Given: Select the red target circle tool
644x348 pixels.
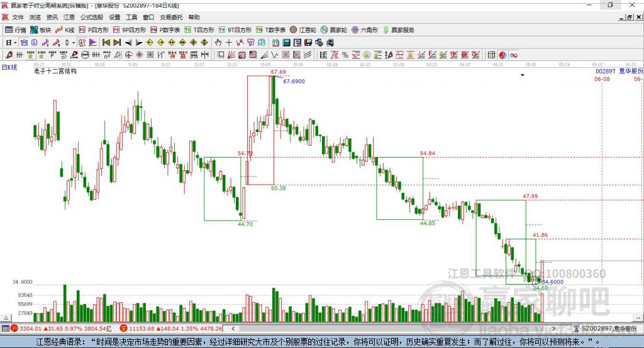Looking at the screenshot, I should pyautogui.click(x=128, y=55).
